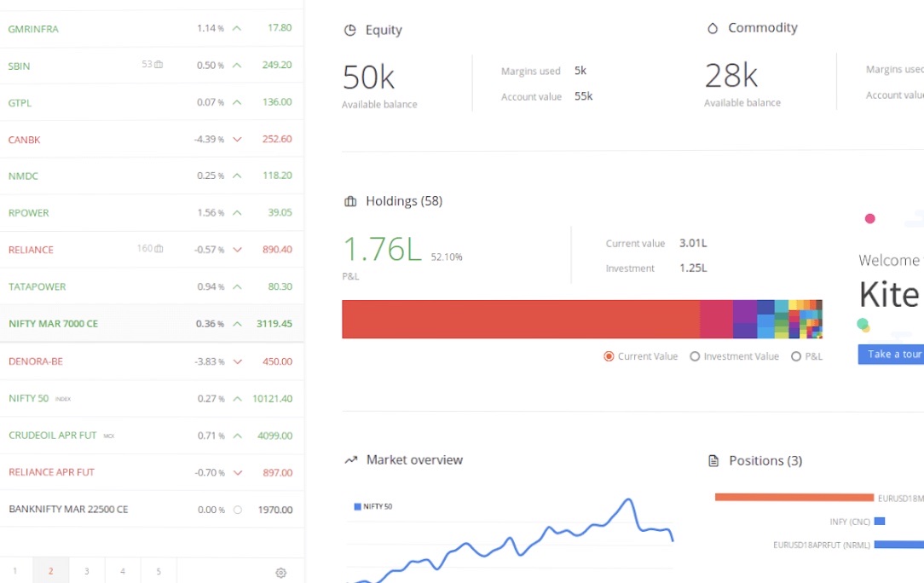Open watchlist settings gear icon
This screenshot has width=924, height=583.
click(281, 573)
